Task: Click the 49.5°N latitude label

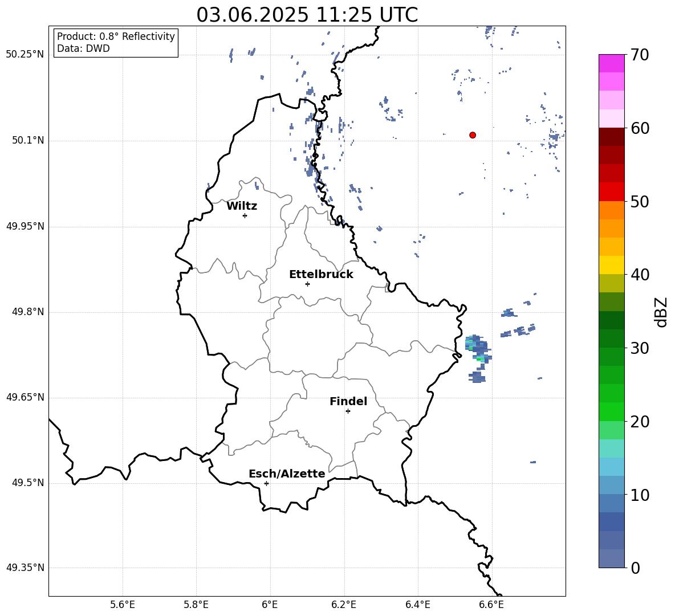Action: (x=28, y=483)
